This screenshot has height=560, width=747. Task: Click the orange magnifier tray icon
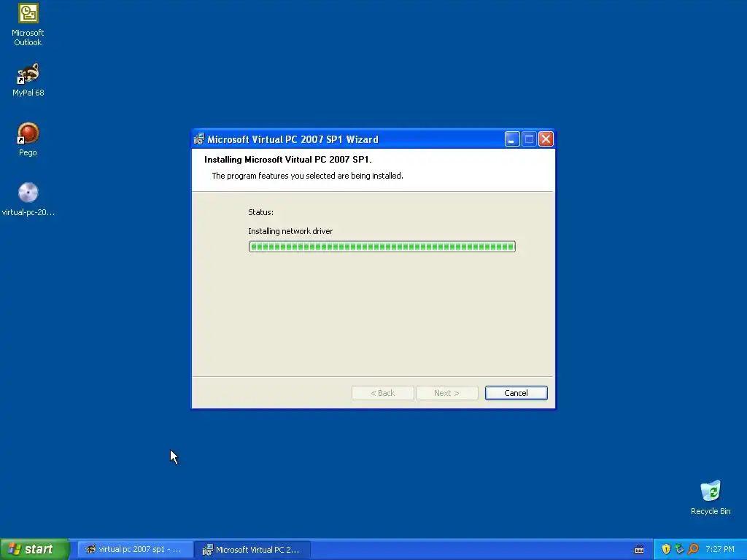(x=693, y=549)
